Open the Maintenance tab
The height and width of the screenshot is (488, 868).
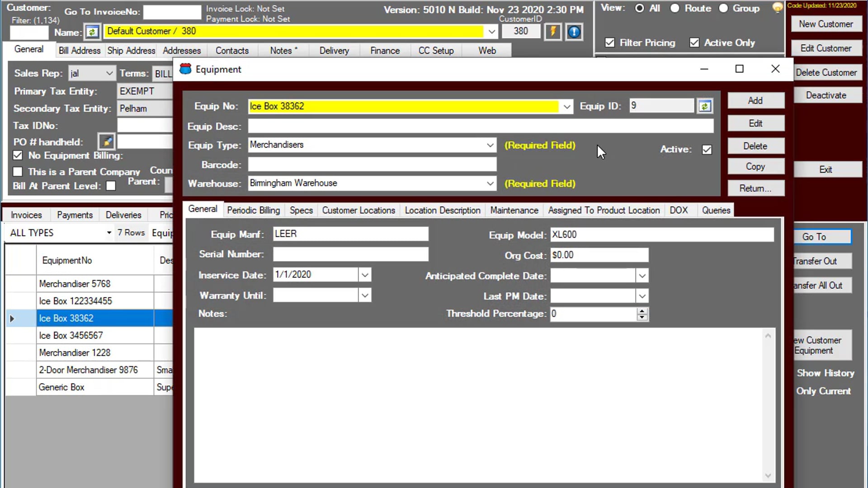click(514, 210)
